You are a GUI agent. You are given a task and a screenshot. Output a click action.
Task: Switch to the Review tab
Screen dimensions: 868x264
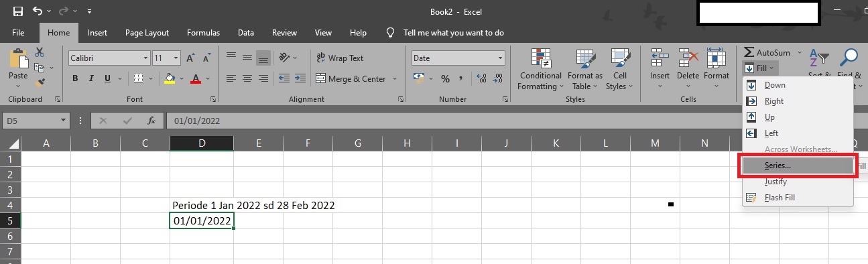285,32
